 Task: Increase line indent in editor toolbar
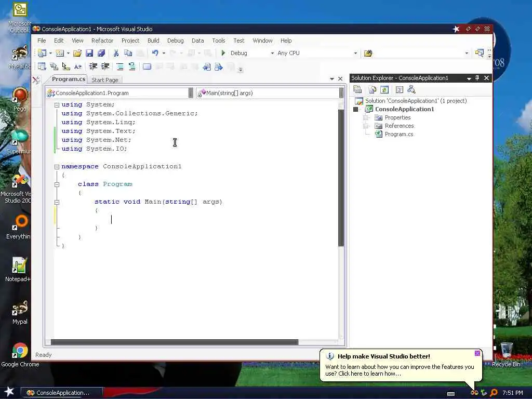105,67
